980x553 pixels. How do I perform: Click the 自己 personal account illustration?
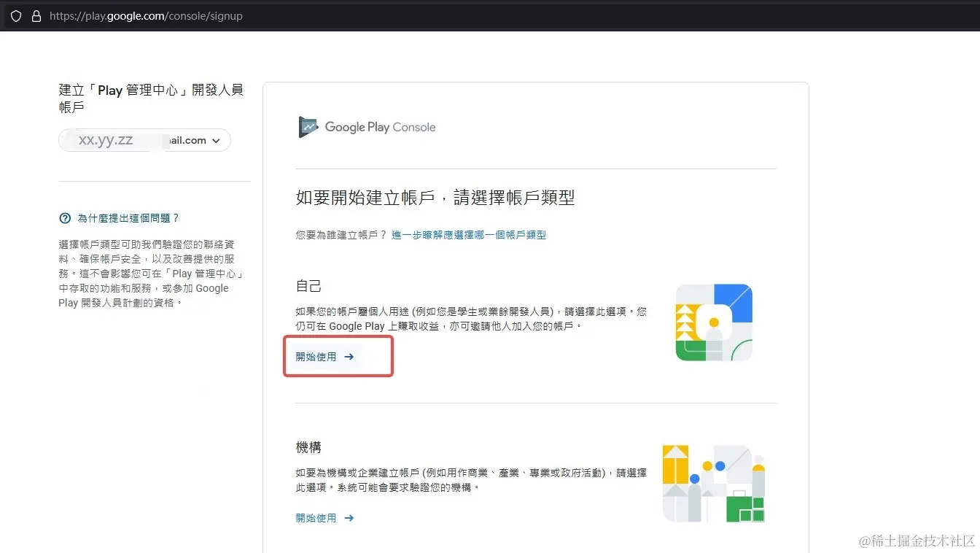point(714,322)
